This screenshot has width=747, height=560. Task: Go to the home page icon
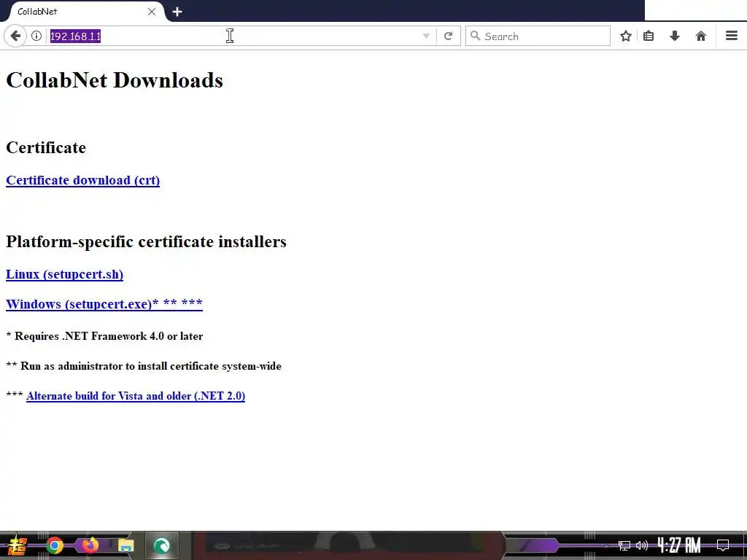(x=701, y=36)
